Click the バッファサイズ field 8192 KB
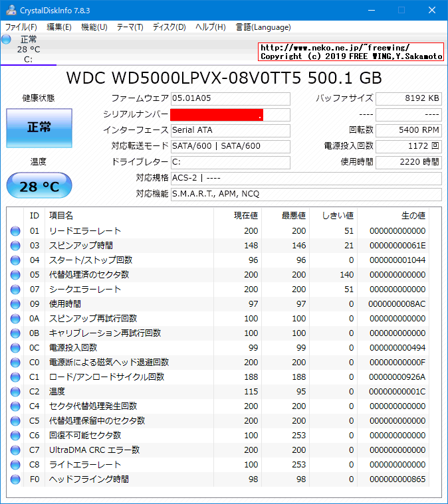Image resolution: width=448 pixels, height=504 pixels. point(409,99)
